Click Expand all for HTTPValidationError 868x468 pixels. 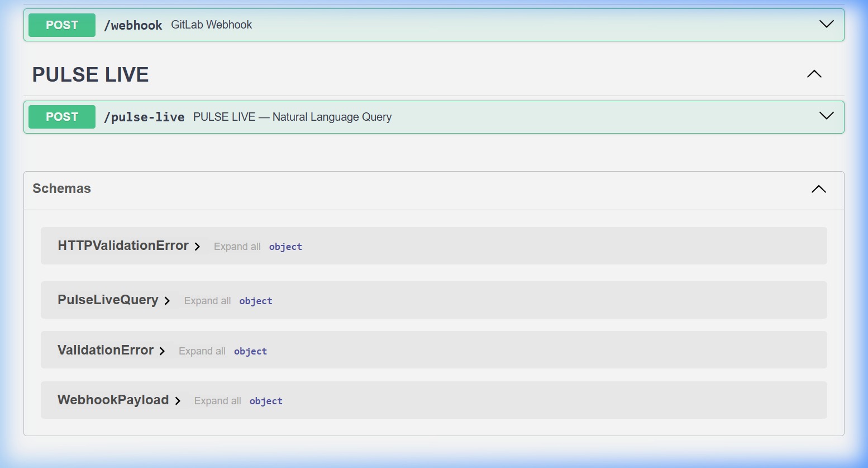point(237,247)
